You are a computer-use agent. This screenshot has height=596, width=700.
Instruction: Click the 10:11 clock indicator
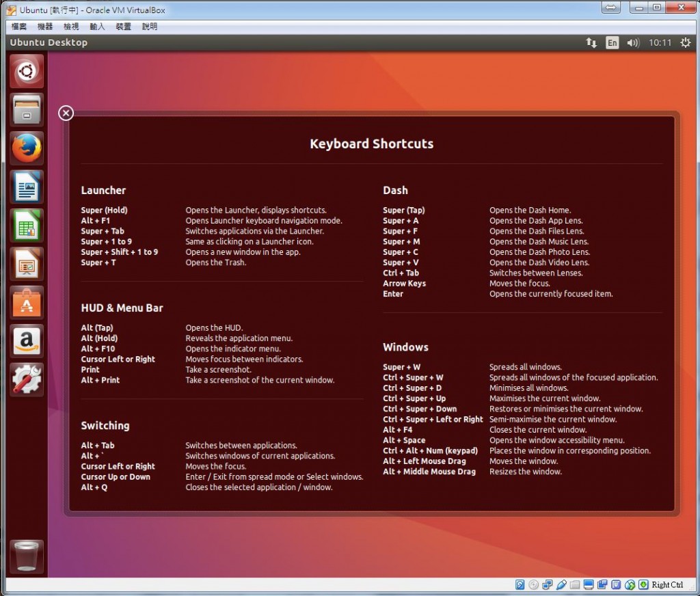click(660, 43)
